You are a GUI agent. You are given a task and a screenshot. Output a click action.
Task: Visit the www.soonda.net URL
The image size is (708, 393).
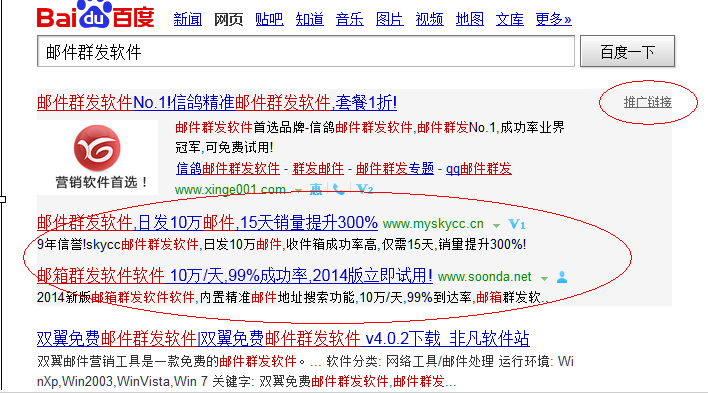click(x=484, y=276)
